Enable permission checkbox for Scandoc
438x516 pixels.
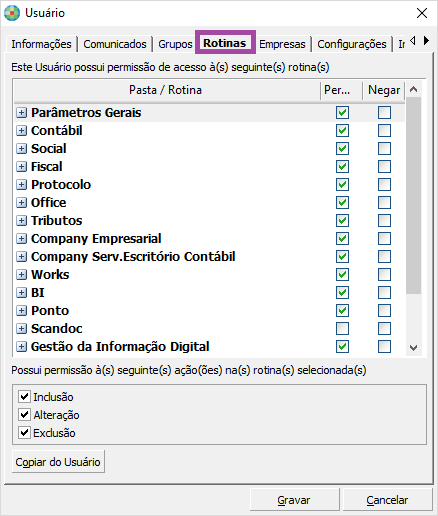[x=342, y=329]
